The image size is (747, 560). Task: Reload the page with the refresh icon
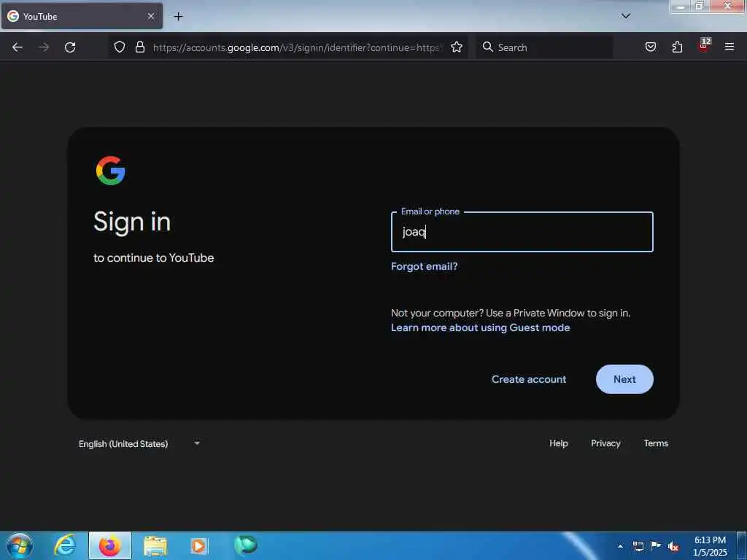pos(70,47)
